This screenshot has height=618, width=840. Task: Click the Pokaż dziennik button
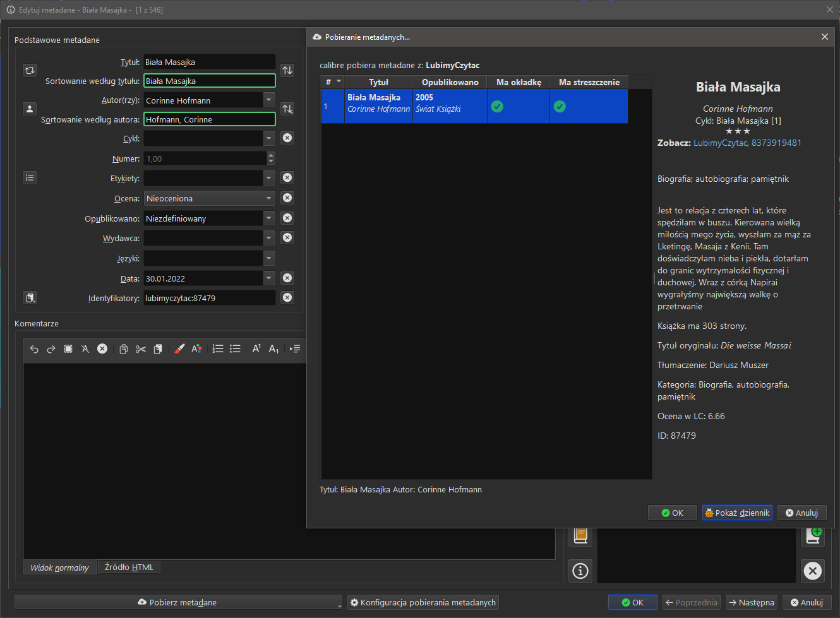(738, 513)
